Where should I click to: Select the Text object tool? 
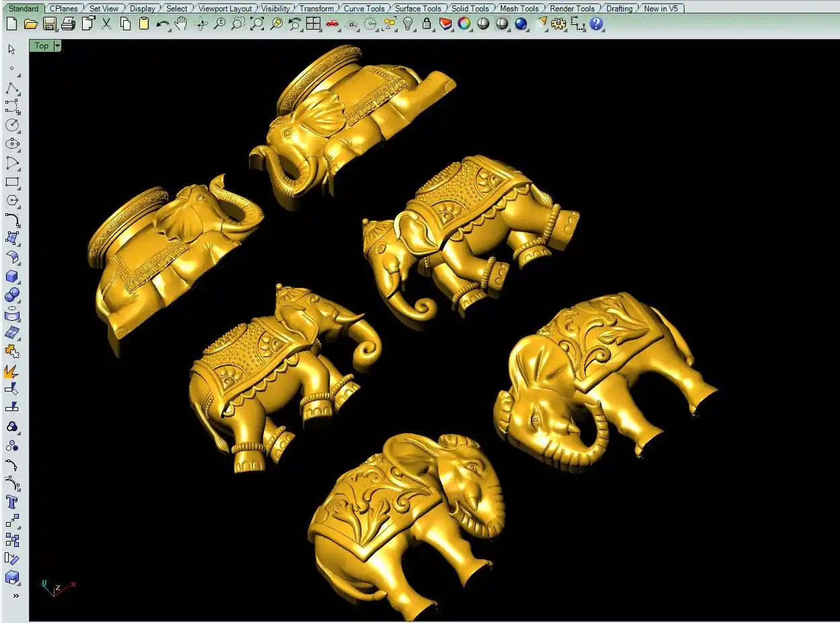(x=12, y=502)
